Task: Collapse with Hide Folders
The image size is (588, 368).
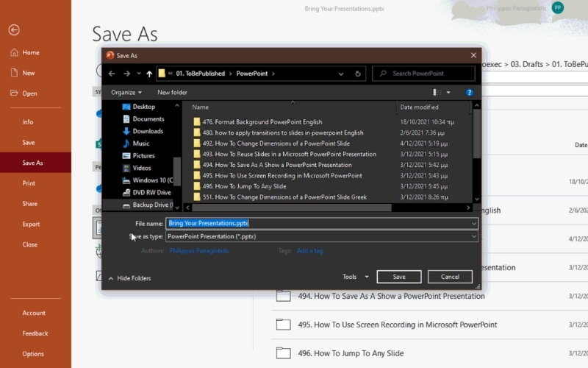Action: coord(130,278)
